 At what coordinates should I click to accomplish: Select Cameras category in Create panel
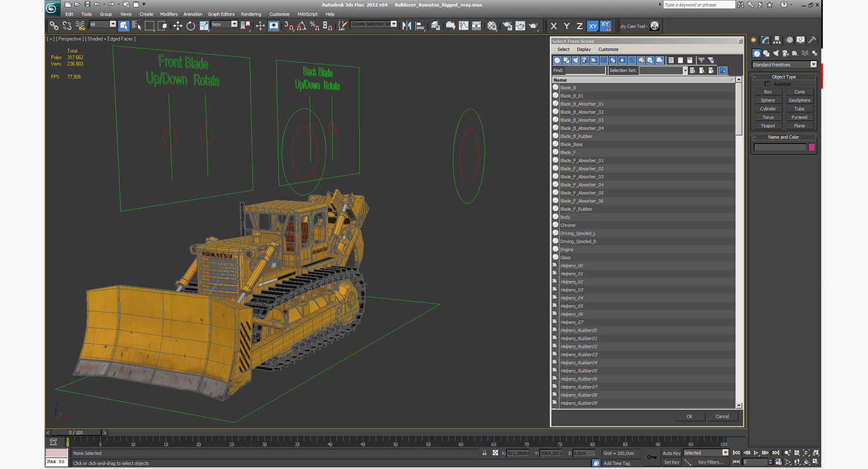click(786, 53)
